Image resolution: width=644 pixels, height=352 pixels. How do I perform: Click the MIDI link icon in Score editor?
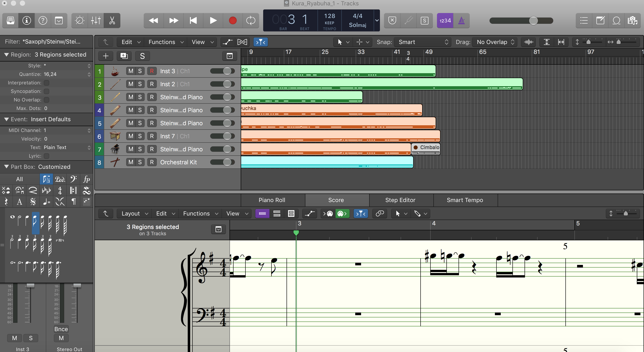click(x=380, y=213)
